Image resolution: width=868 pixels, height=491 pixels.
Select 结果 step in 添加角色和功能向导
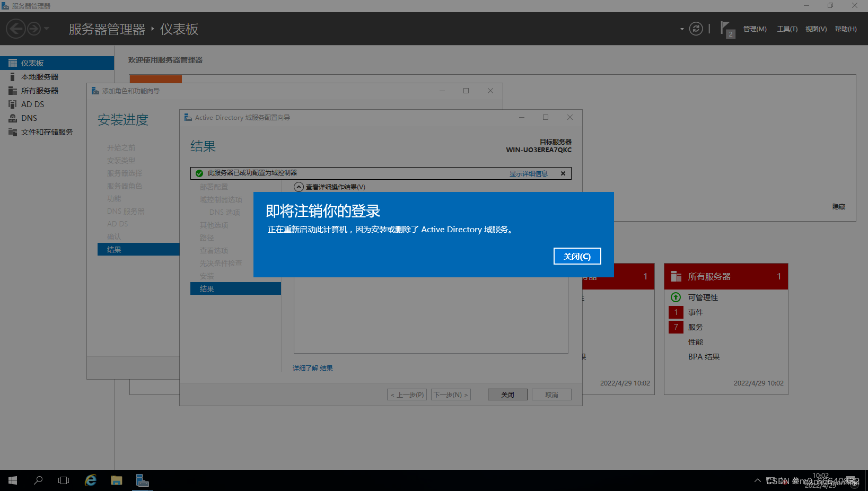pyautogui.click(x=138, y=249)
